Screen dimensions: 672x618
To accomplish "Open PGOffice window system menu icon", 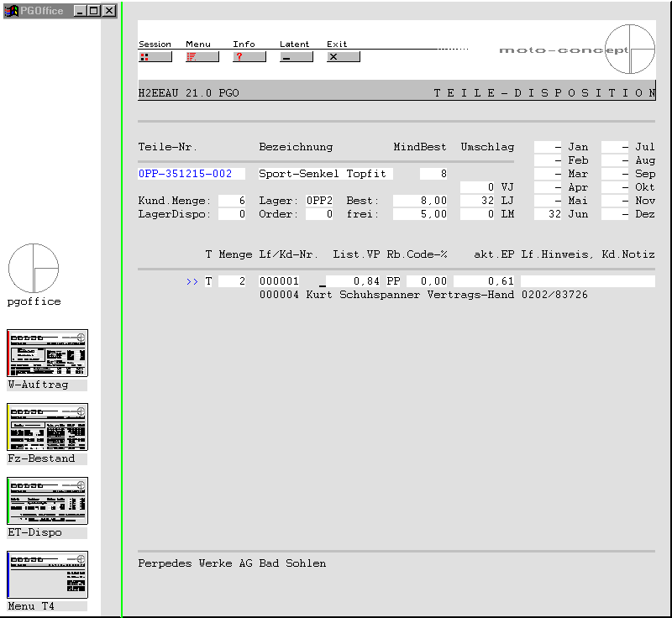I will coord(12,11).
